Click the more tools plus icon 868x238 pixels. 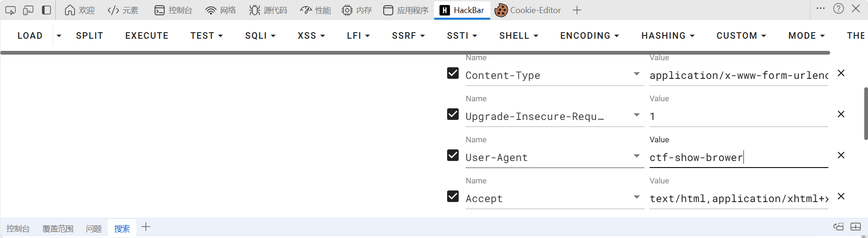coord(577,10)
